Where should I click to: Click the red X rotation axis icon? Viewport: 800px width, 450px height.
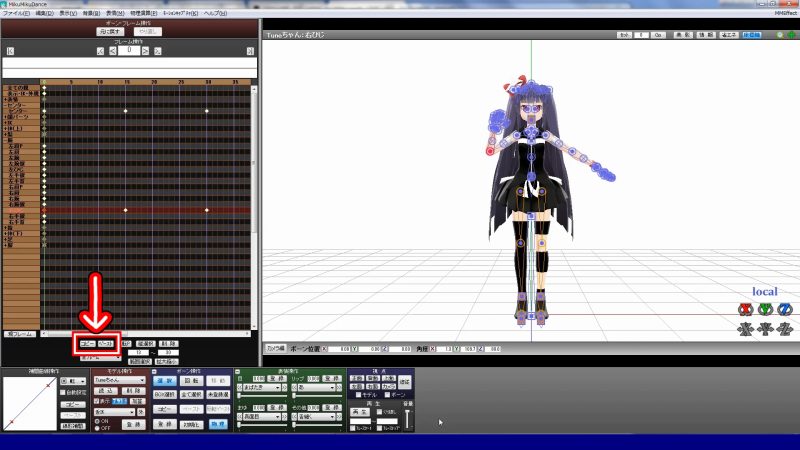coord(745,309)
